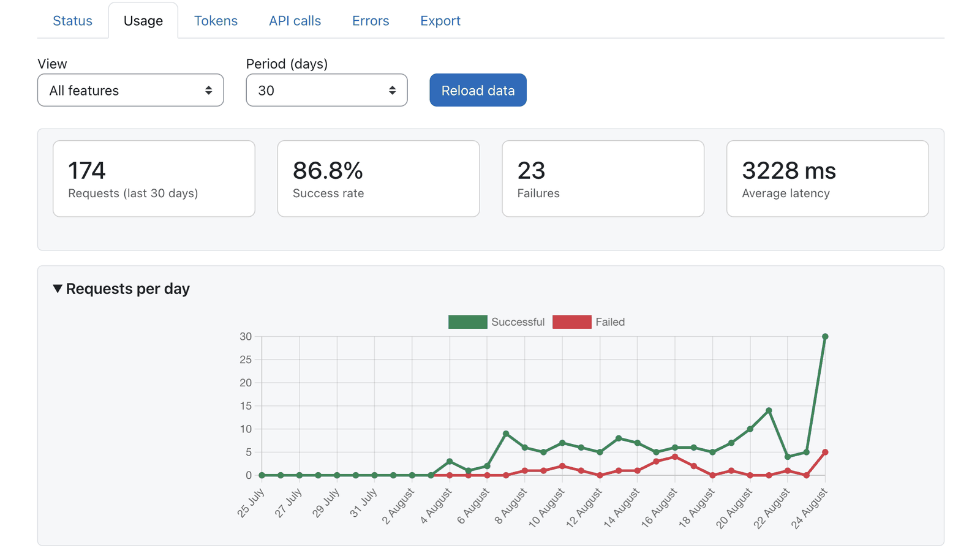Screen dimensions: 980x556
Task: Click the 23 Failures value
Action: pos(531,170)
